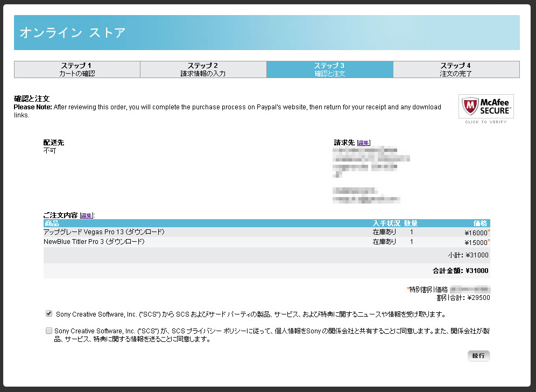The width and height of the screenshot is (536, 392).
Task: Click 在庫あり in the Vegas Pro 13 row
Action: pyautogui.click(x=384, y=232)
